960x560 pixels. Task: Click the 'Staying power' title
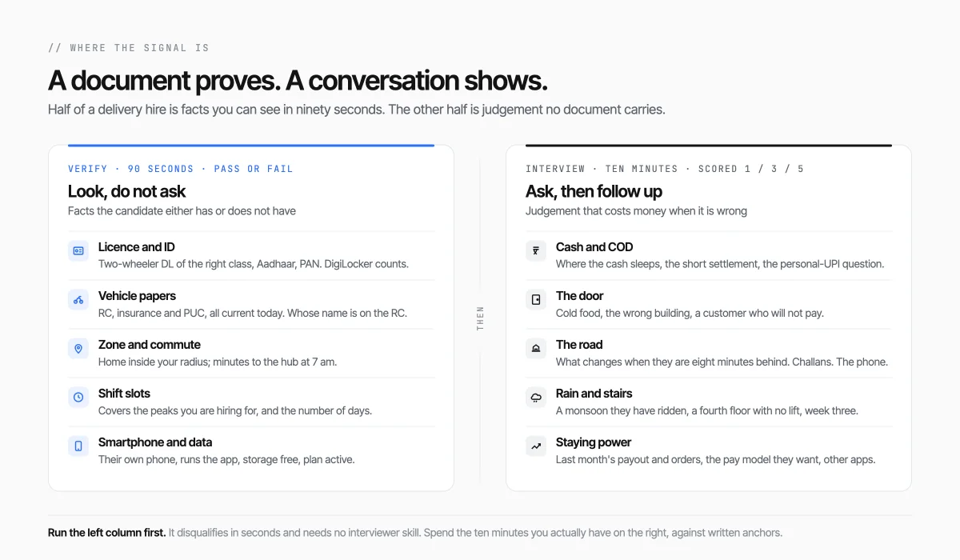594,442
